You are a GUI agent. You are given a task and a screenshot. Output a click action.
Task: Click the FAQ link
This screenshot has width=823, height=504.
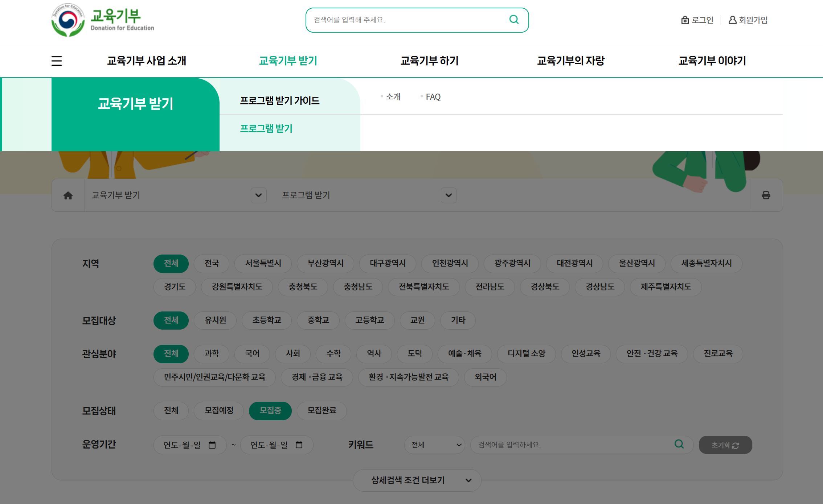tap(433, 97)
